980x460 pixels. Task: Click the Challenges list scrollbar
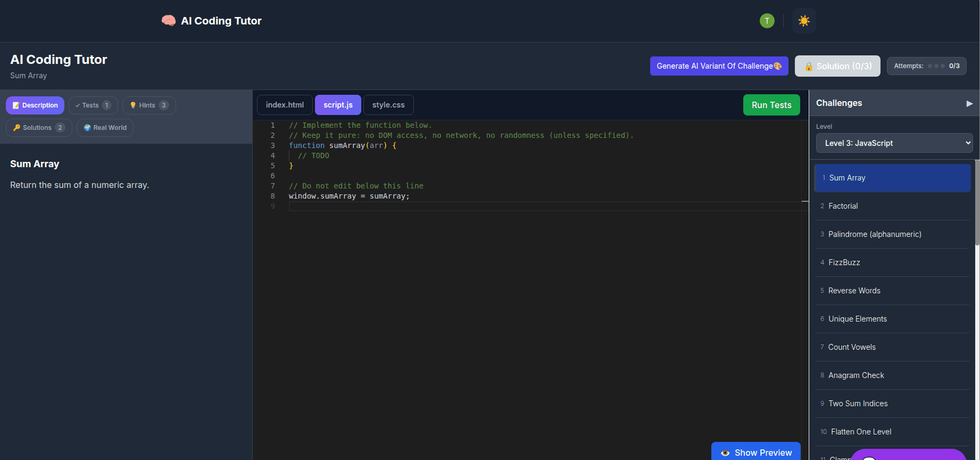[977, 202]
